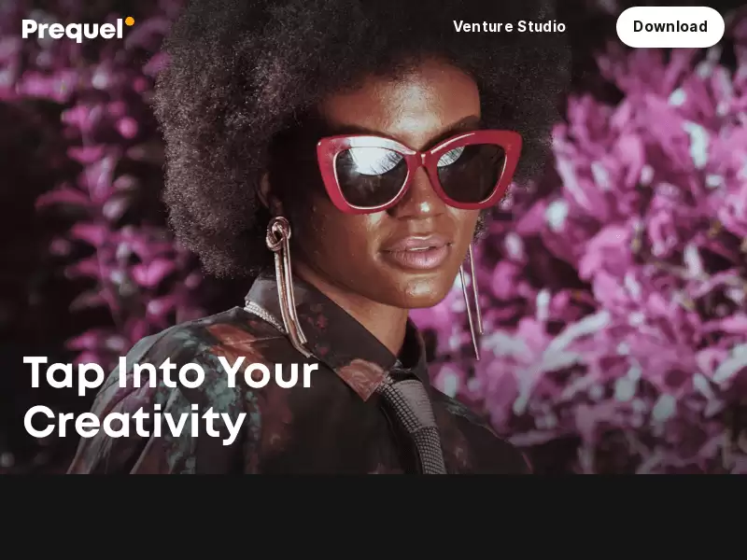This screenshot has height=560, width=747.
Task: Click the white Download button
Action: [669, 27]
